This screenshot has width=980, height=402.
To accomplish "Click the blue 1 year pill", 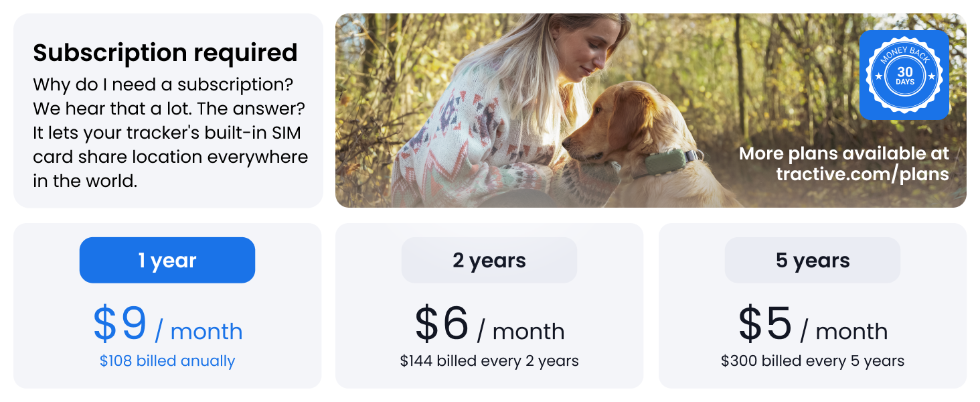I will (x=167, y=260).
